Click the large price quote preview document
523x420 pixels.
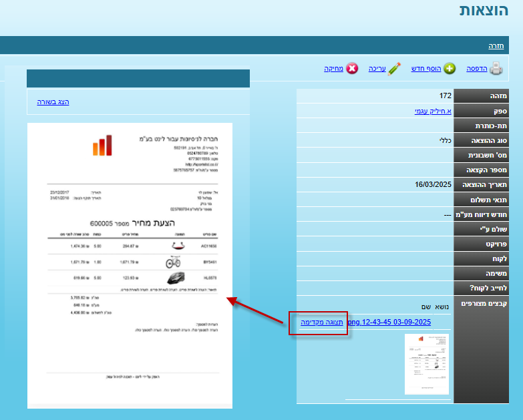pyautogui.click(x=130, y=265)
